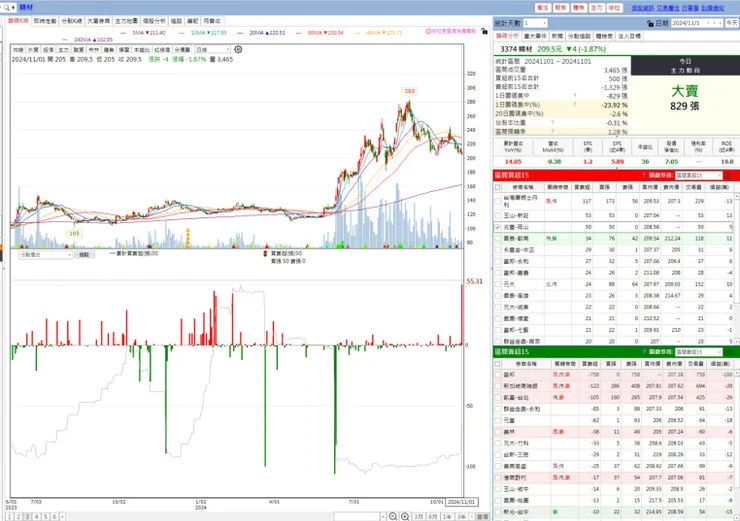Open the chart settings gear icon
This screenshot has width=740, height=521.
238,49
